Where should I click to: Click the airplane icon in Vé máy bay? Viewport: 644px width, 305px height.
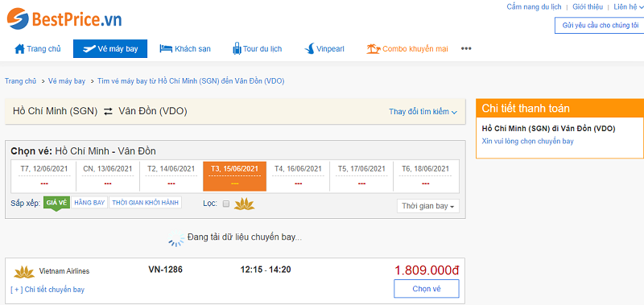[x=89, y=49]
